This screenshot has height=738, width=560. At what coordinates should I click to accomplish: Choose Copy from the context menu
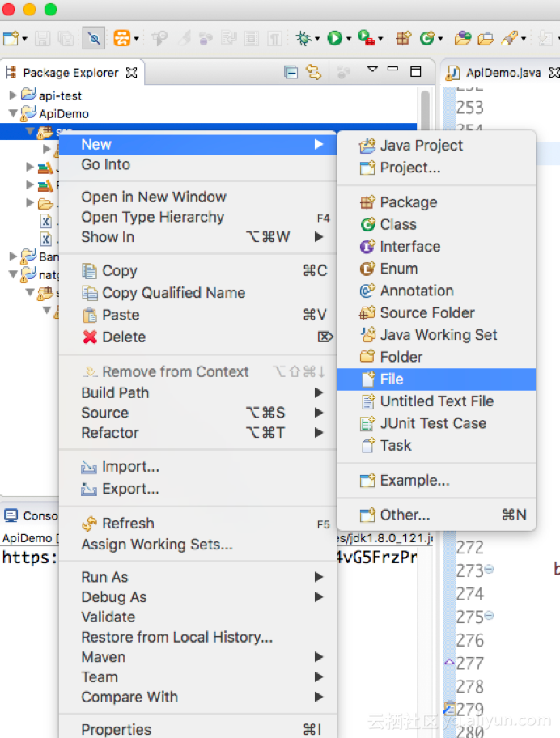[x=197, y=270]
